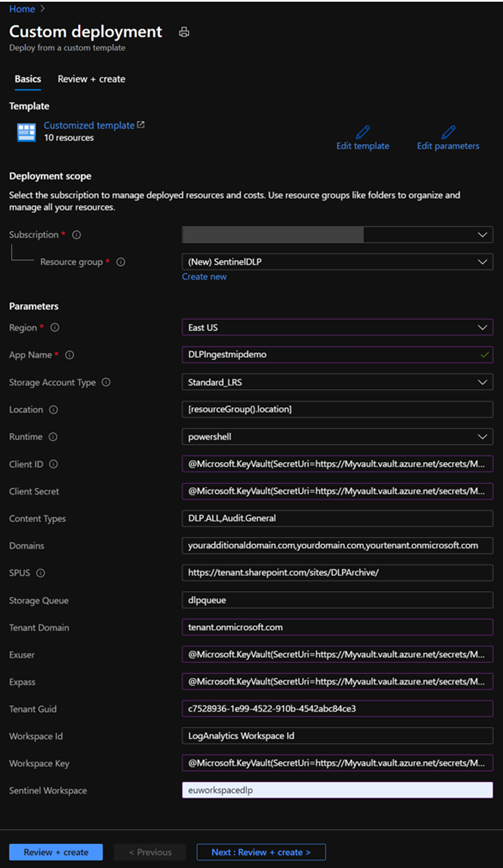Click the Domains input field
503x868 pixels.
point(337,546)
